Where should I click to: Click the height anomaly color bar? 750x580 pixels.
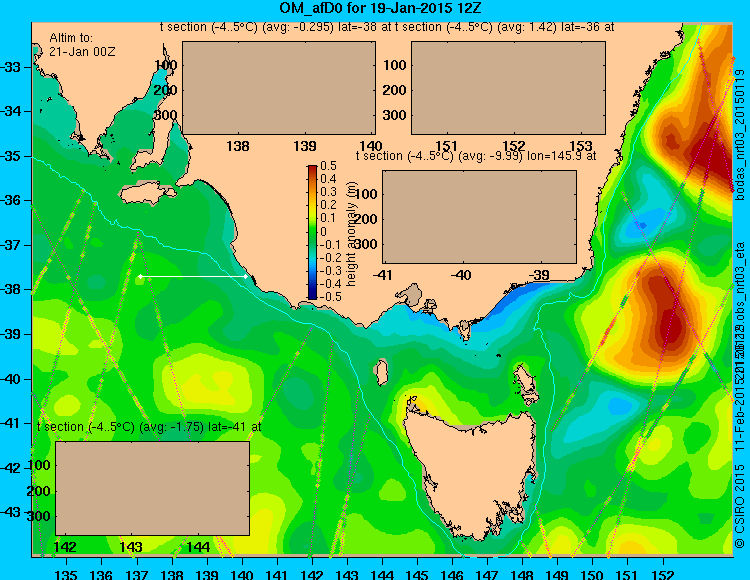click(312, 232)
